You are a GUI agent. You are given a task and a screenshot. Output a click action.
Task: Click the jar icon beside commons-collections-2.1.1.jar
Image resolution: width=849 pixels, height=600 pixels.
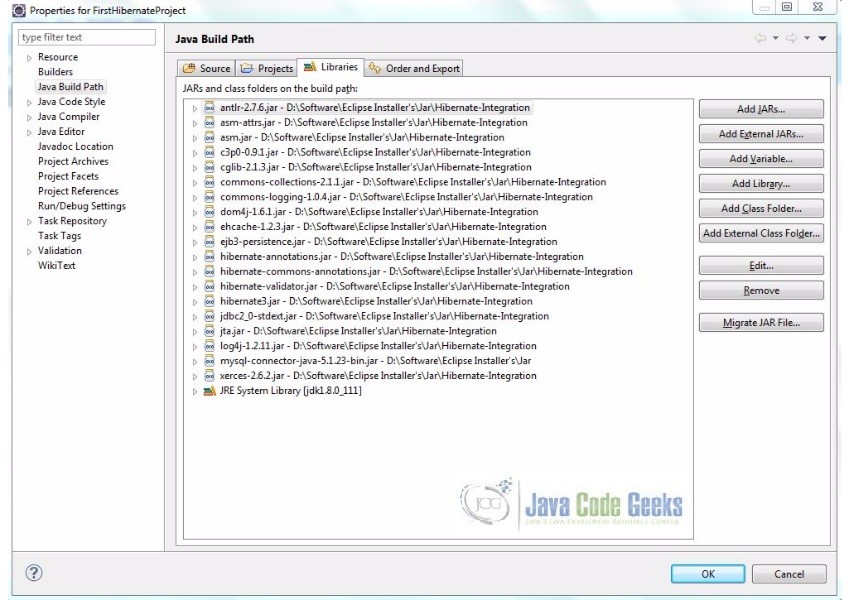(x=209, y=182)
